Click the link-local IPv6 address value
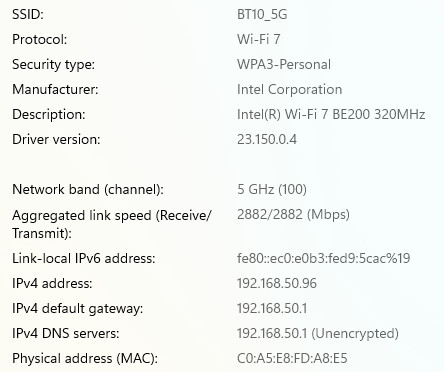 click(323, 258)
